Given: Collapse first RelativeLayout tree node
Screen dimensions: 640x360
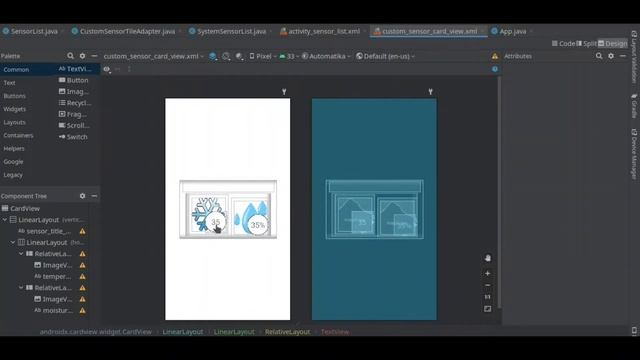Looking at the screenshot, I should coord(21,254).
